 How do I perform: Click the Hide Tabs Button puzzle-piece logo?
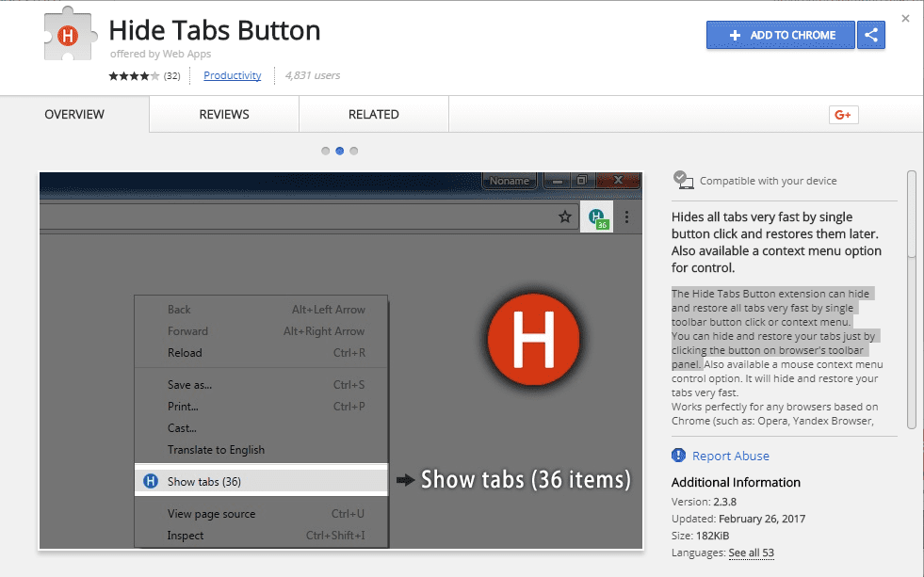pyautogui.click(x=70, y=35)
